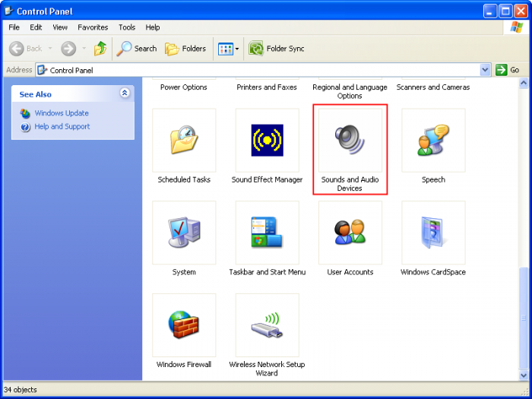Expand the Address bar dropdown
This screenshot has height=399, width=532.
click(x=485, y=70)
